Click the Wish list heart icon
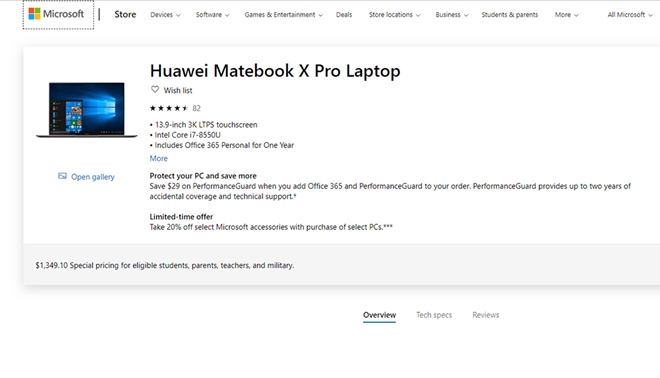The image size is (660, 378). click(155, 90)
